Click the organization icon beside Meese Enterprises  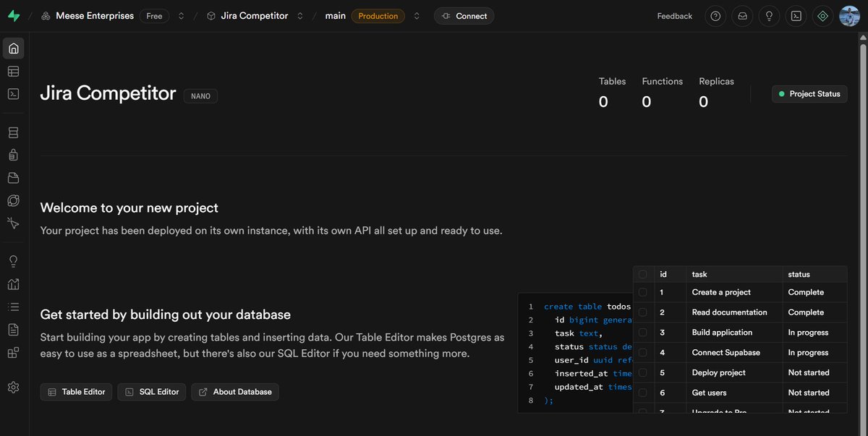pos(46,16)
